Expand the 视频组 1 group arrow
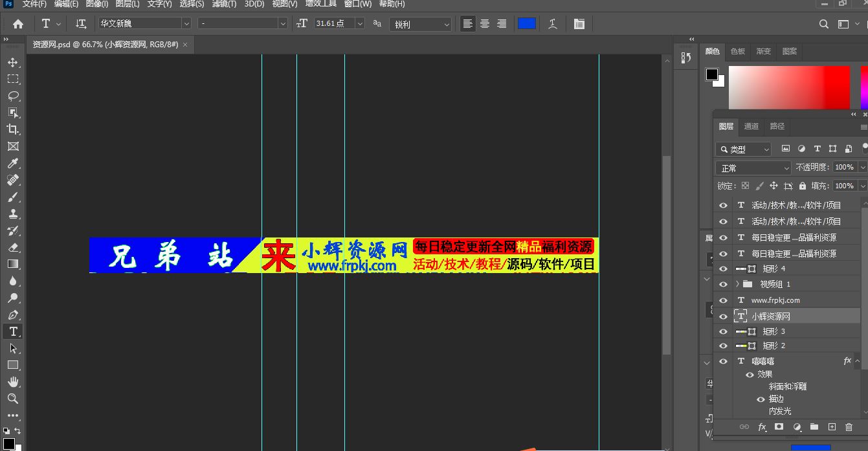Viewport: 868px width, 451px height. 737,284
